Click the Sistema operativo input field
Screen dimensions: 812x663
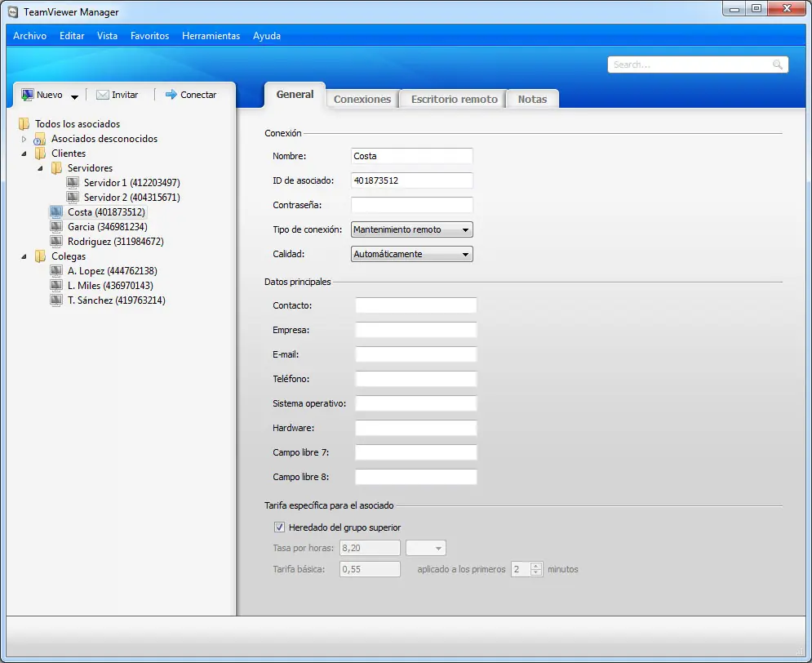[416, 403]
